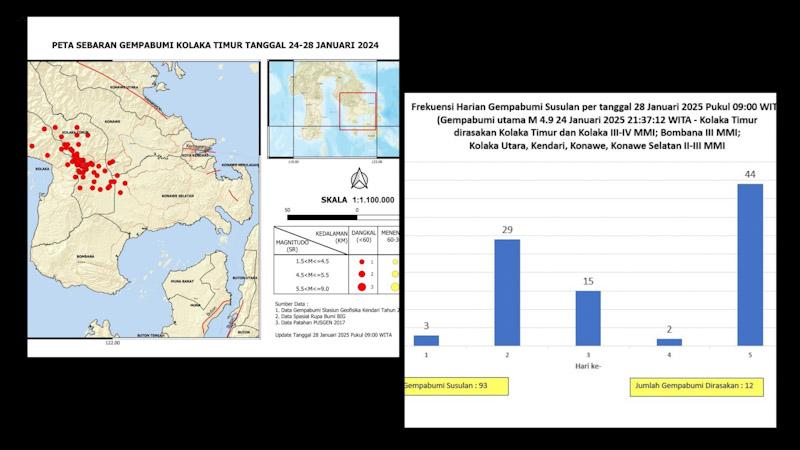
Task: Open the Sulawesi inset overview map
Action: (x=334, y=109)
